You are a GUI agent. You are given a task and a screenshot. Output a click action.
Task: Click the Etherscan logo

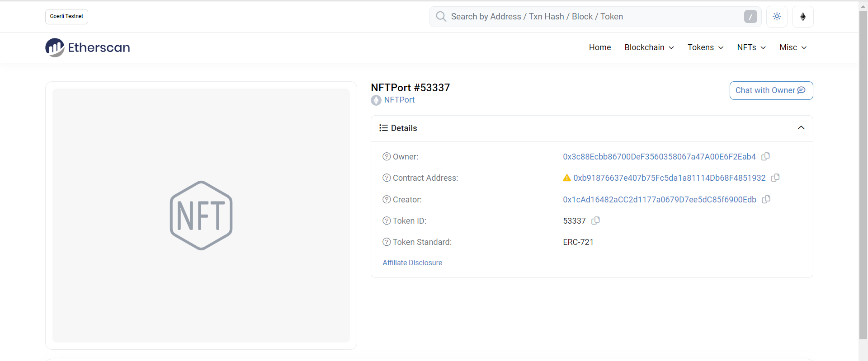(x=87, y=47)
